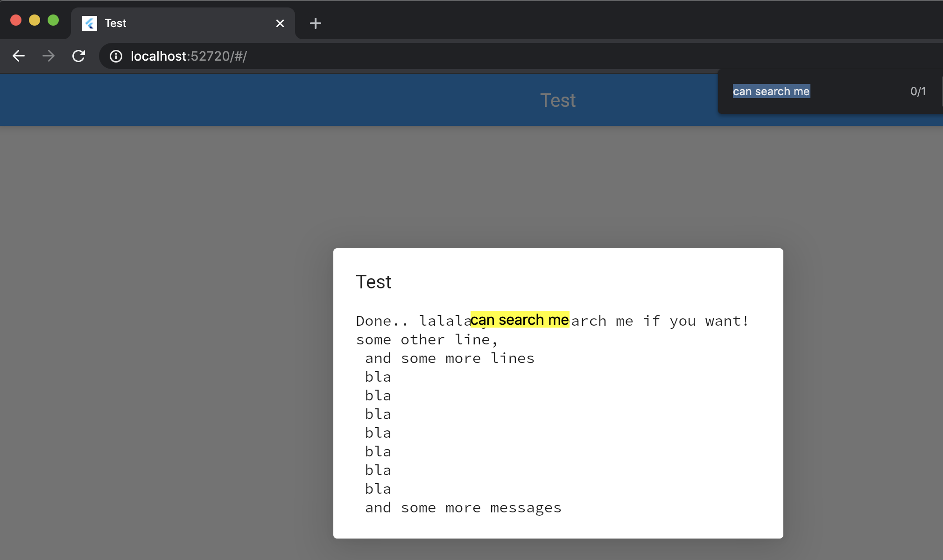Viewport: 943px width, 560px height.
Task: Click the highlighted 'can search me' match
Action: pos(520,320)
